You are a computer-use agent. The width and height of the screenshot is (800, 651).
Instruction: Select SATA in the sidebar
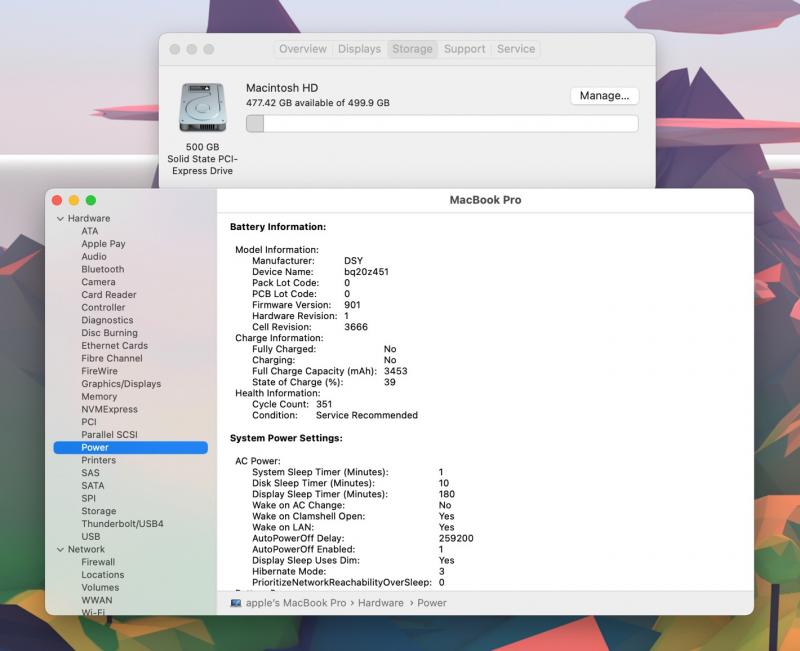[x=93, y=486]
